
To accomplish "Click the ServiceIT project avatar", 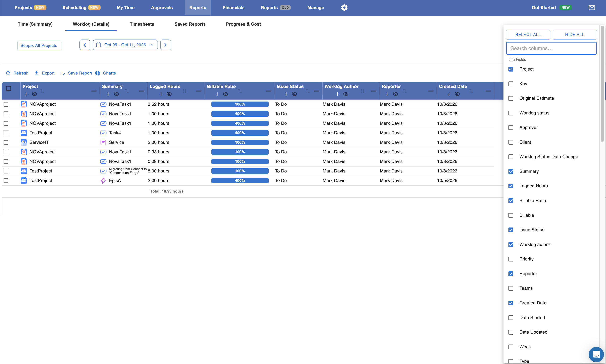I will click(24, 142).
